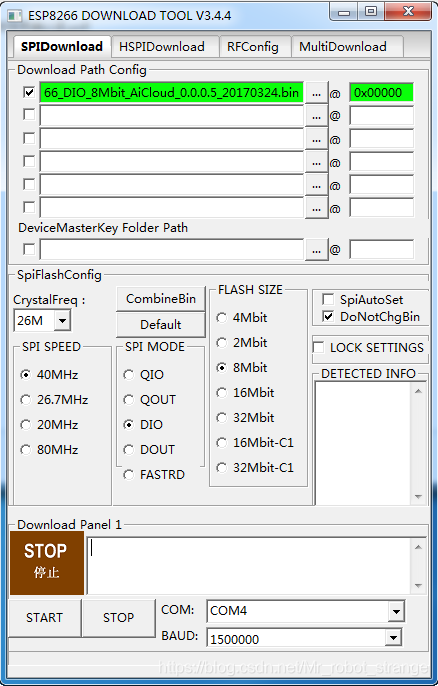438x686 pixels.
Task: Click the CombineBin button
Action: pos(161,299)
